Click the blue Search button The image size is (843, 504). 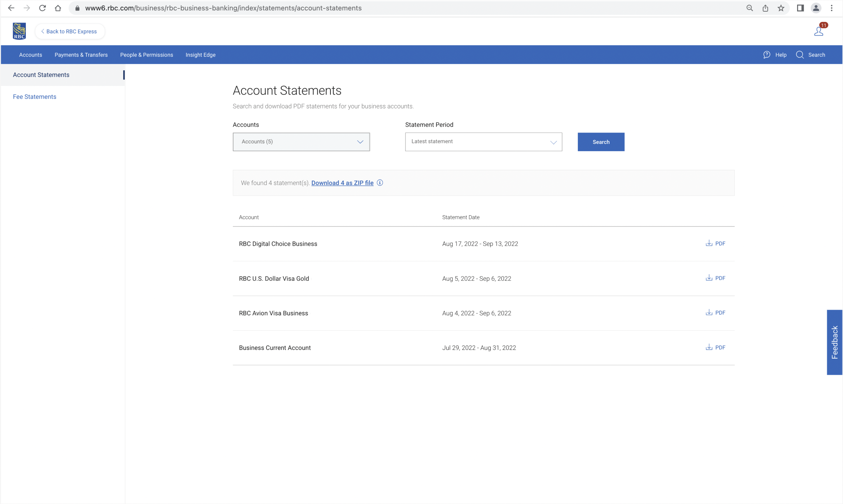point(601,142)
